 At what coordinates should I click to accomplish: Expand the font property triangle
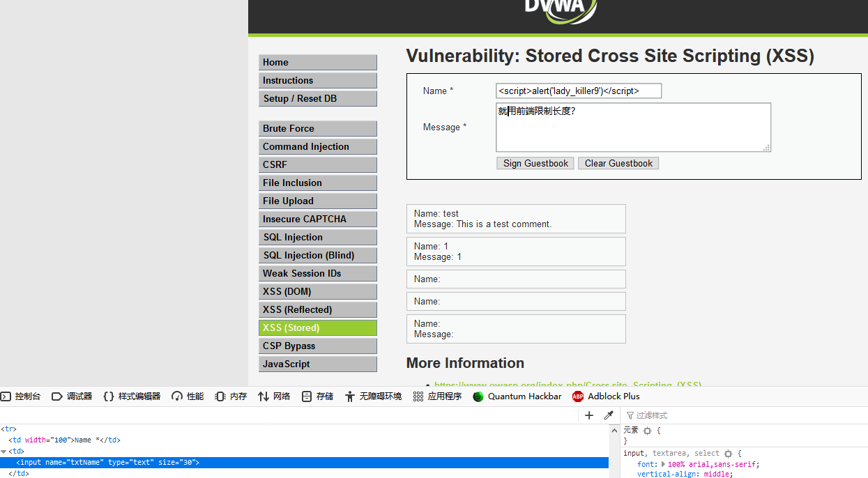tap(663, 464)
